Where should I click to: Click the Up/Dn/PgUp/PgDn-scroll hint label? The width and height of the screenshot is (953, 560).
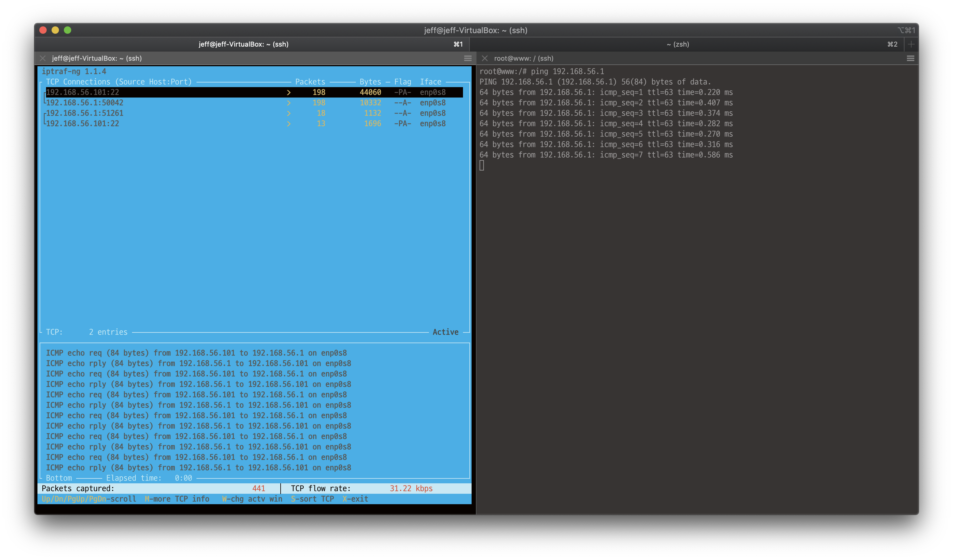click(x=88, y=499)
